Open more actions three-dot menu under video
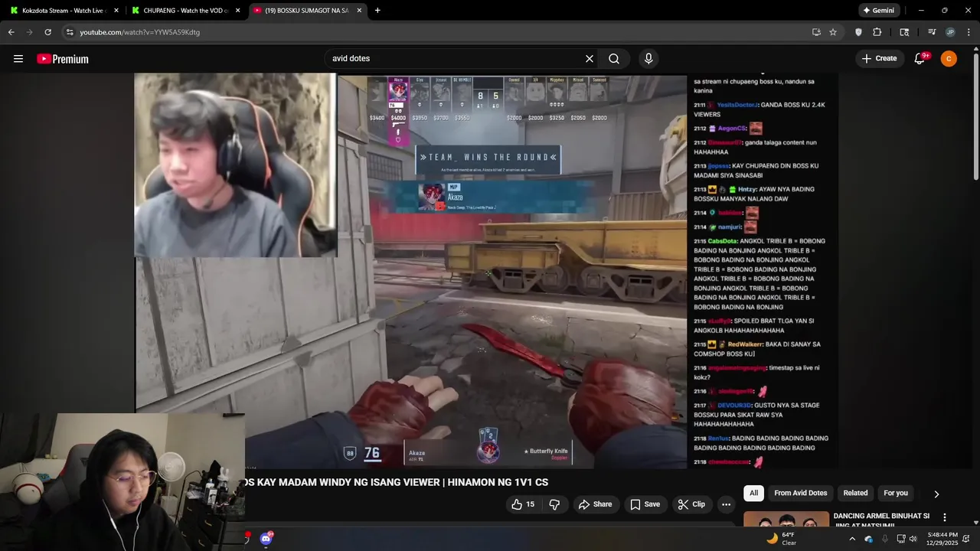This screenshot has width=980, height=551. pyautogui.click(x=726, y=504)
